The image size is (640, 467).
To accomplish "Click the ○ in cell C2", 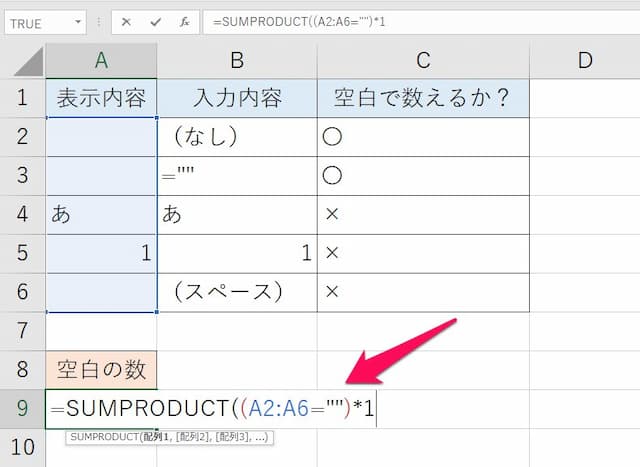I will pyautogui.click(x=332, y=137).
